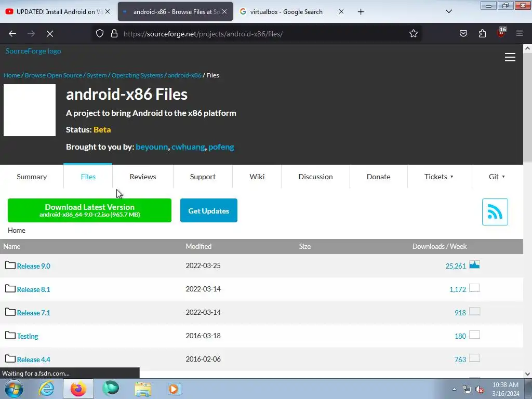Open the tracking protection shield icon

[99, 34]
